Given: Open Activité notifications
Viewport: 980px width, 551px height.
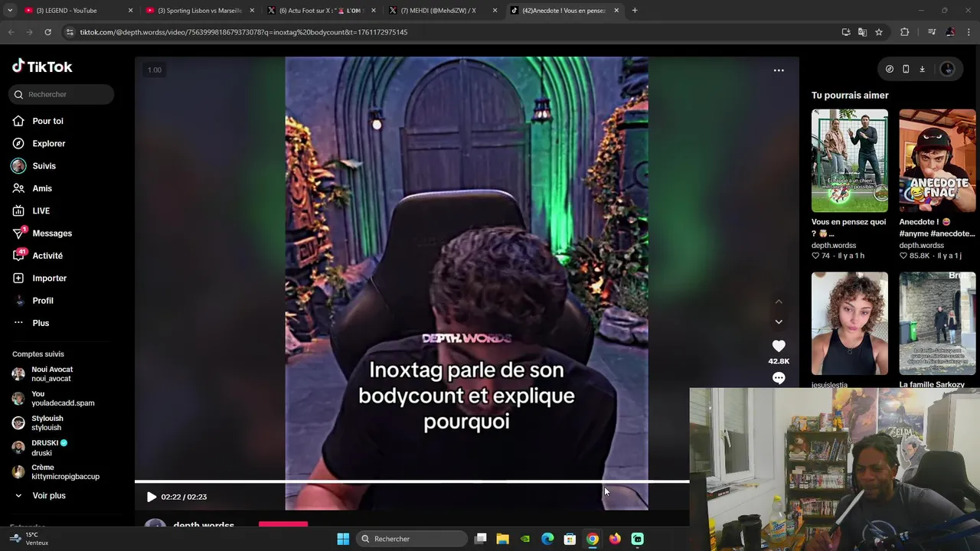Looking at the screenshot, I should (x=47, y=256).
